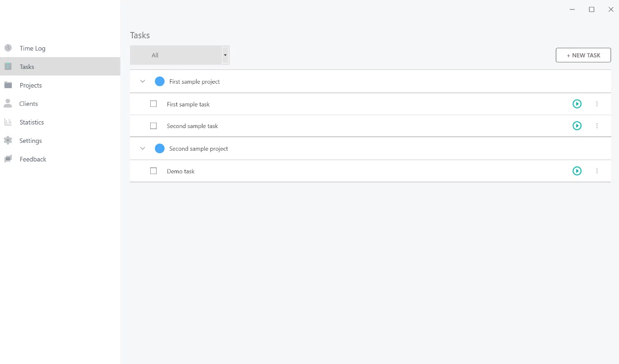The image size is (619, 364).
Task: Open the Demo task options menu
Action: [597, 171]
